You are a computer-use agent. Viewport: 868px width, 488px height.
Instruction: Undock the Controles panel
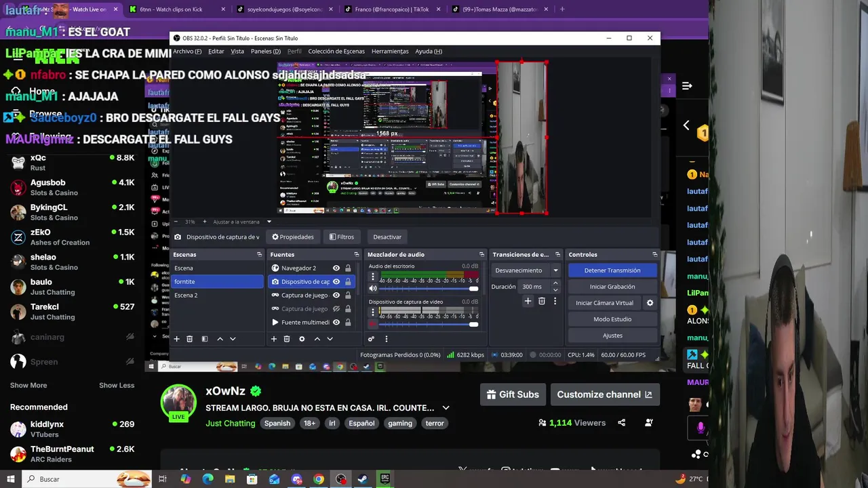coord(654,254)
